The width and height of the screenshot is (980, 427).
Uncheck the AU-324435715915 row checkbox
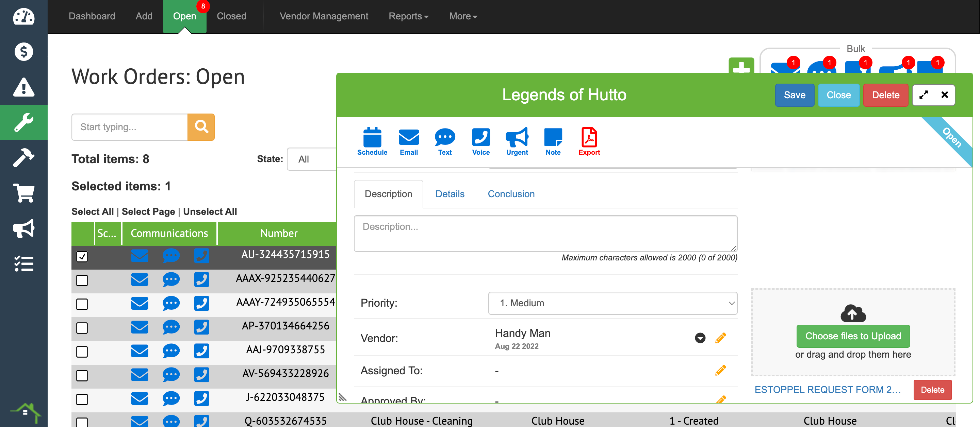point(82,256)
